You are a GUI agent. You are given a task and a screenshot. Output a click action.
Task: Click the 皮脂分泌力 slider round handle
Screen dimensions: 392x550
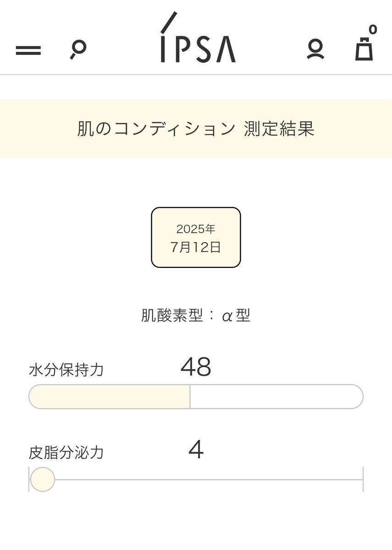pyautogui.click(x=43, y=479)
